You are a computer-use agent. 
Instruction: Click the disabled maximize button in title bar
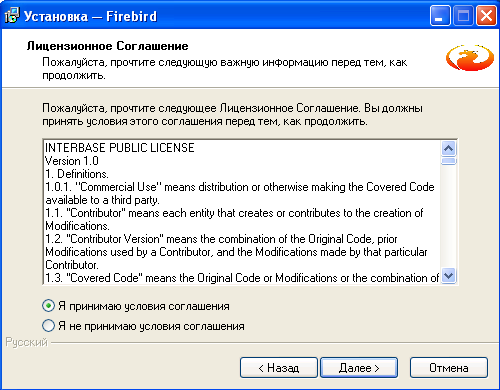coord(463,16)
